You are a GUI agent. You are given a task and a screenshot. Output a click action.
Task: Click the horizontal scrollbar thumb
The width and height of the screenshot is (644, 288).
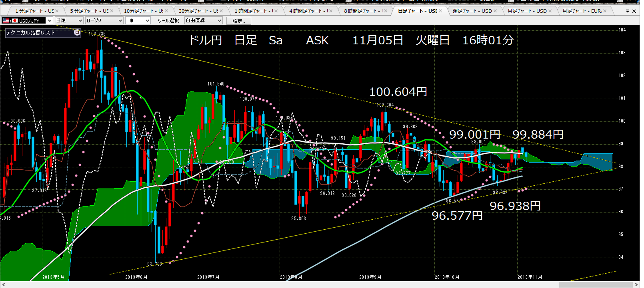(x=596, y=284)
